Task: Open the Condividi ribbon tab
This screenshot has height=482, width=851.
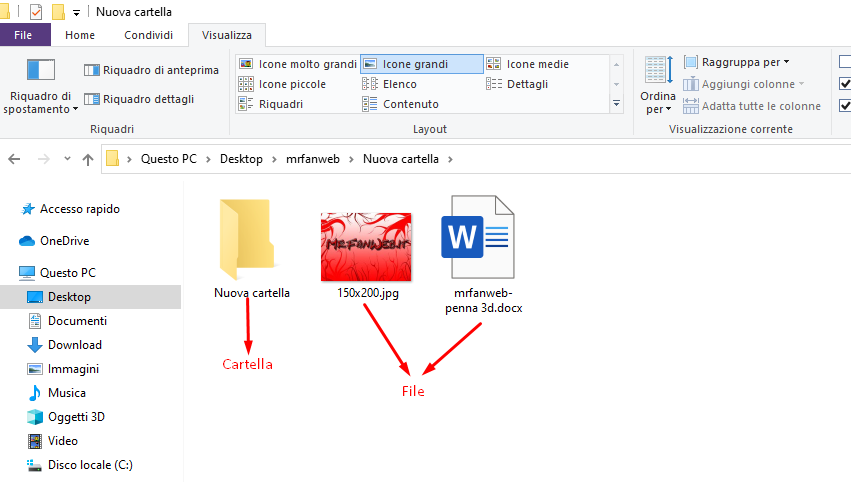Action: [x=148, y=35]
